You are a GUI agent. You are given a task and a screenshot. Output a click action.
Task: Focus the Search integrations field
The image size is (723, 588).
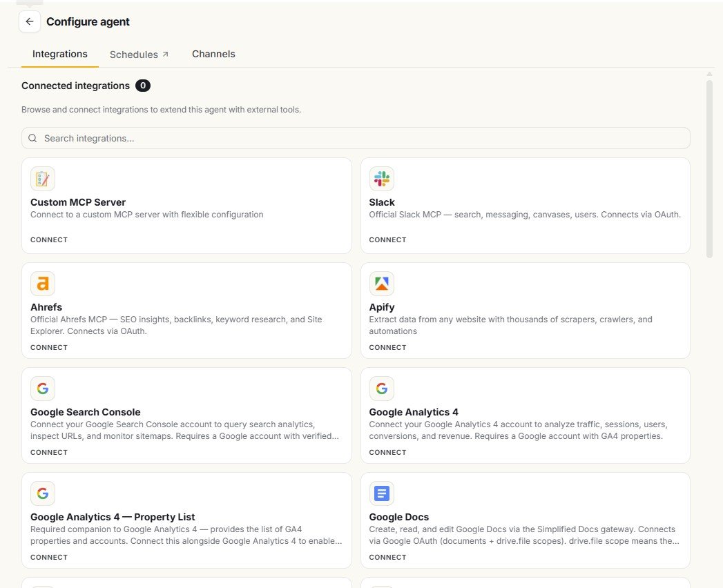[356, 138]
